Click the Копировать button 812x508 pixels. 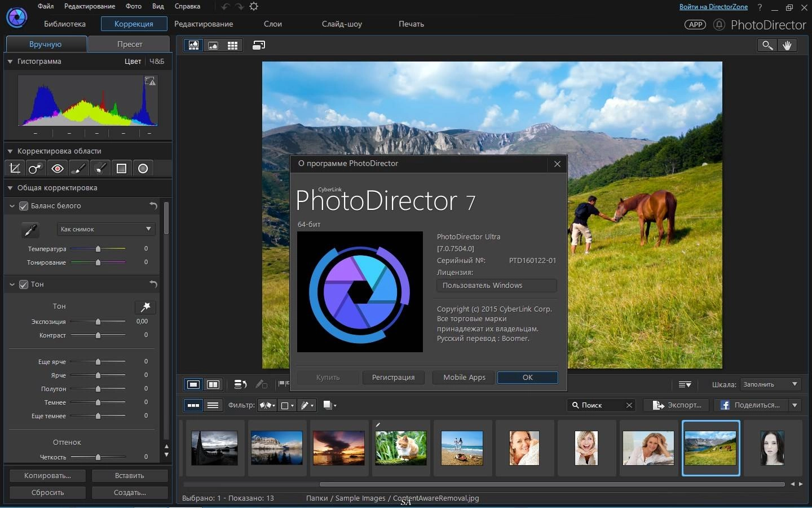pos(47,476)
